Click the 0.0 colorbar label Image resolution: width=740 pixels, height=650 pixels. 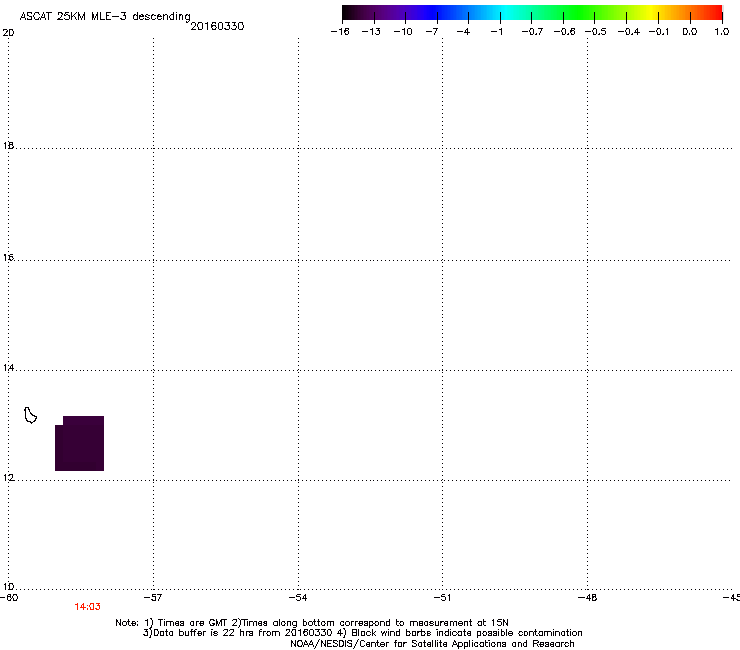690,32
